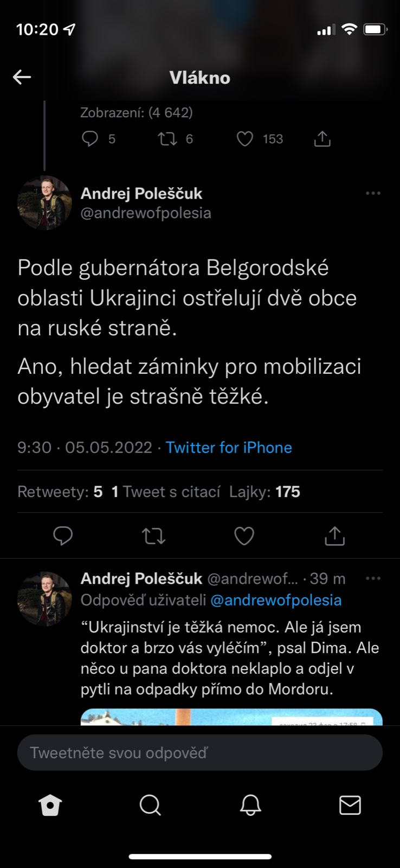
Task: Tap the reply icon under the main tweet
Action: tap(63, 536)
